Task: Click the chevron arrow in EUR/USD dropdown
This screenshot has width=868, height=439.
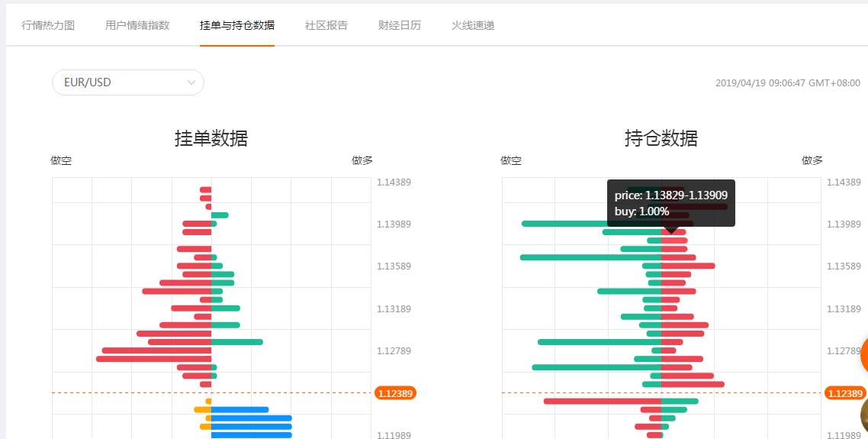Action: 191,82
